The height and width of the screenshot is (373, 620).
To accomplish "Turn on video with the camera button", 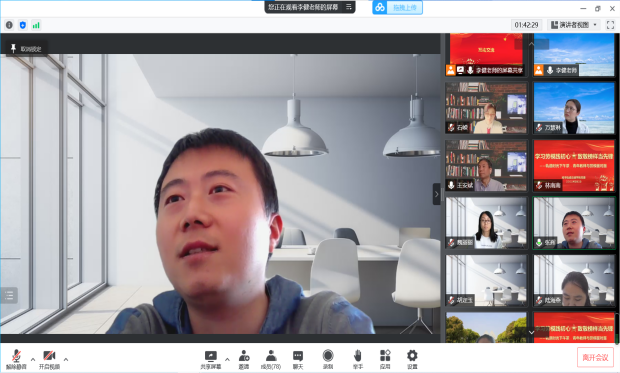I will 49,359.
